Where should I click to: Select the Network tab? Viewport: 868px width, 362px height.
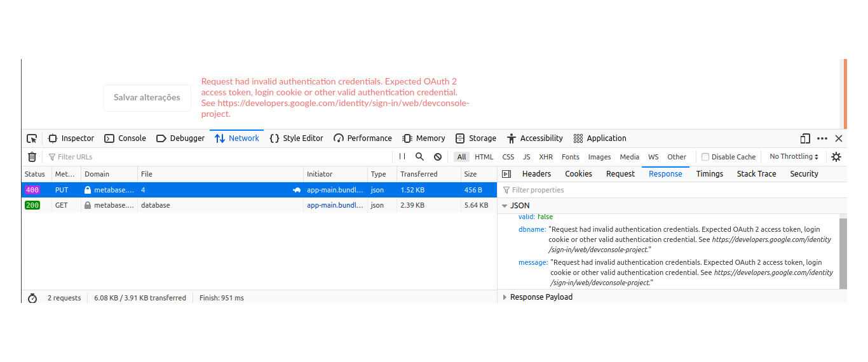pyautogui.click(x=237, y=138)
